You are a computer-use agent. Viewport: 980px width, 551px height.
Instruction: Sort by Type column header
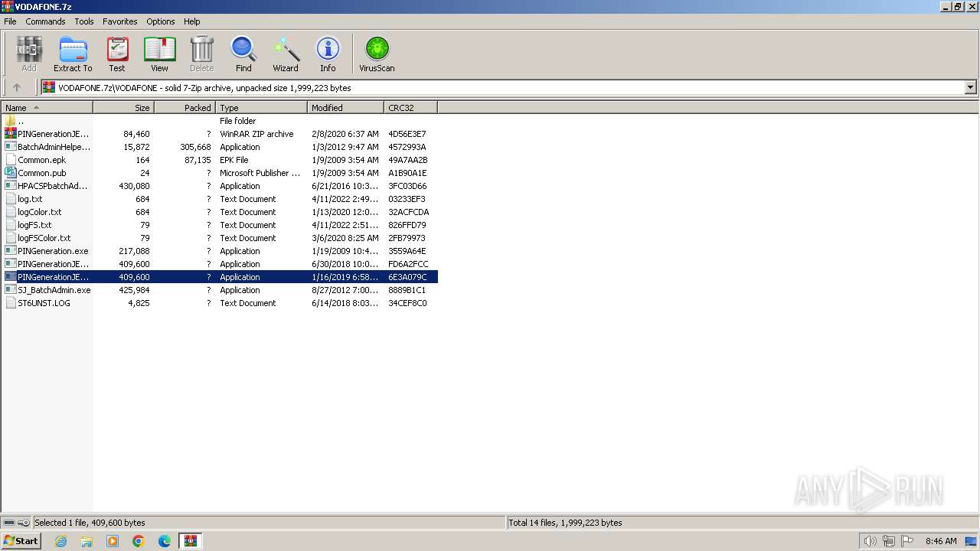tap(261, 108)
